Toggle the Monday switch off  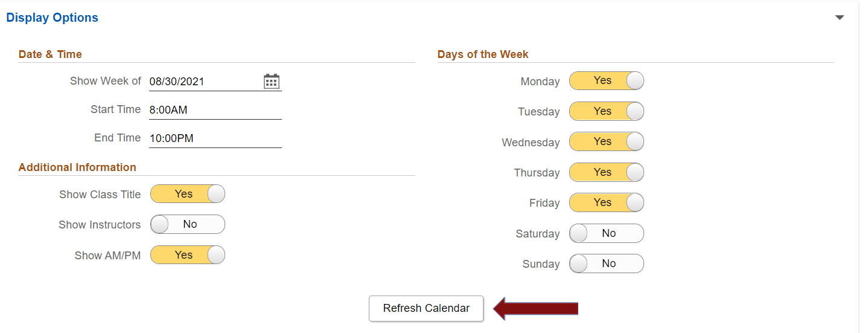coord(606,81)
